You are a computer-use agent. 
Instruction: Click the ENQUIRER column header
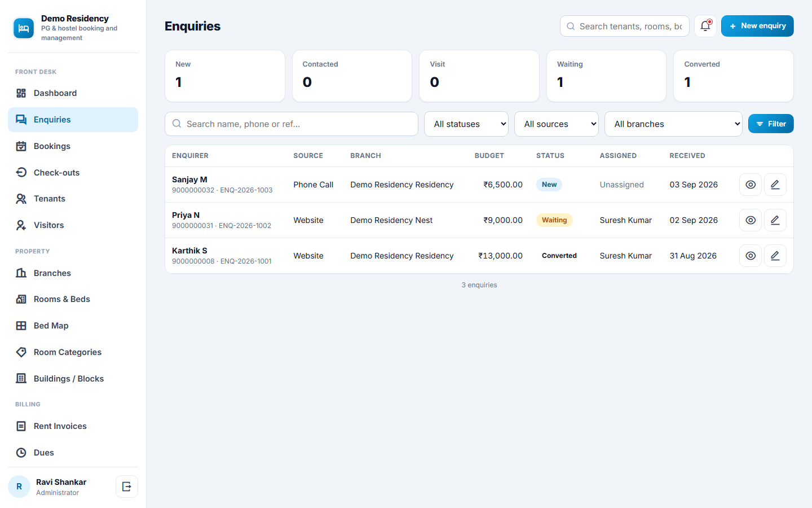pos(190,156)
